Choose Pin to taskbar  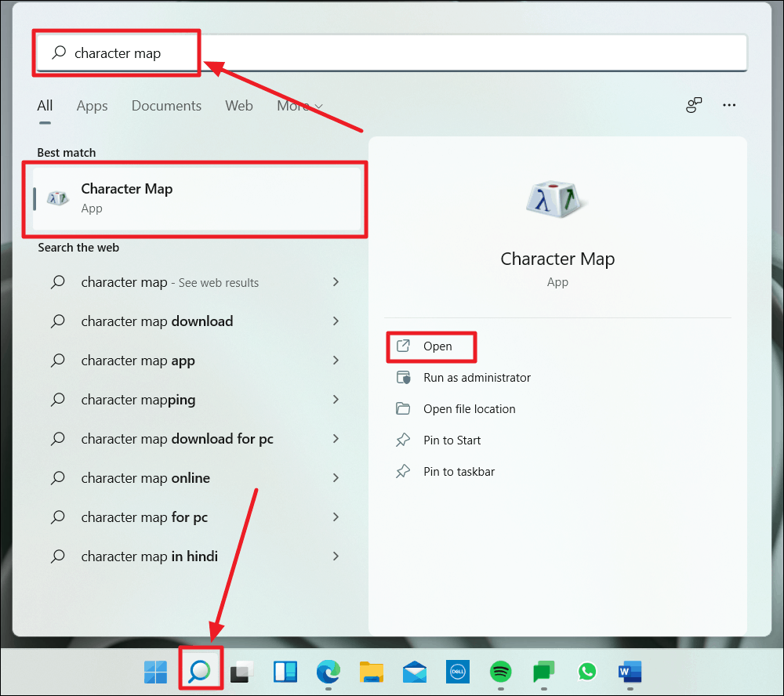[x=445, y=472]
